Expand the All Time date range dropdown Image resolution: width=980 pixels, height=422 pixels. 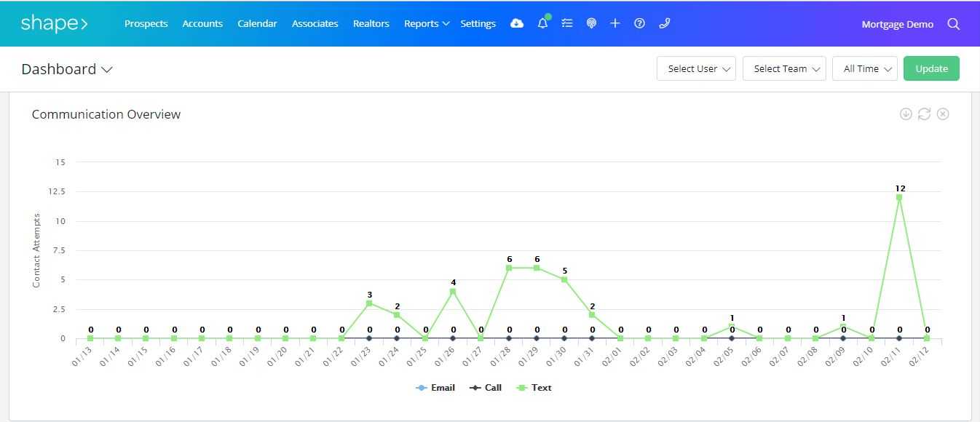864,68
